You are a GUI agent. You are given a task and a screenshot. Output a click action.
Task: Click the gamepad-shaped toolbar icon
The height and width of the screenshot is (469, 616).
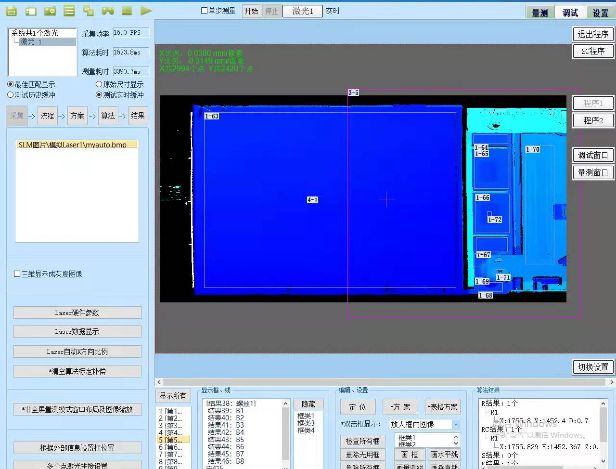(x=108, y=11)
